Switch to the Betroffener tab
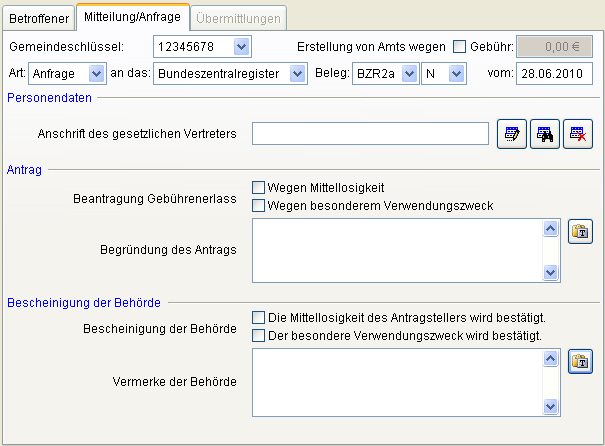This screenshot has height=446, width=605. [39, 17]
